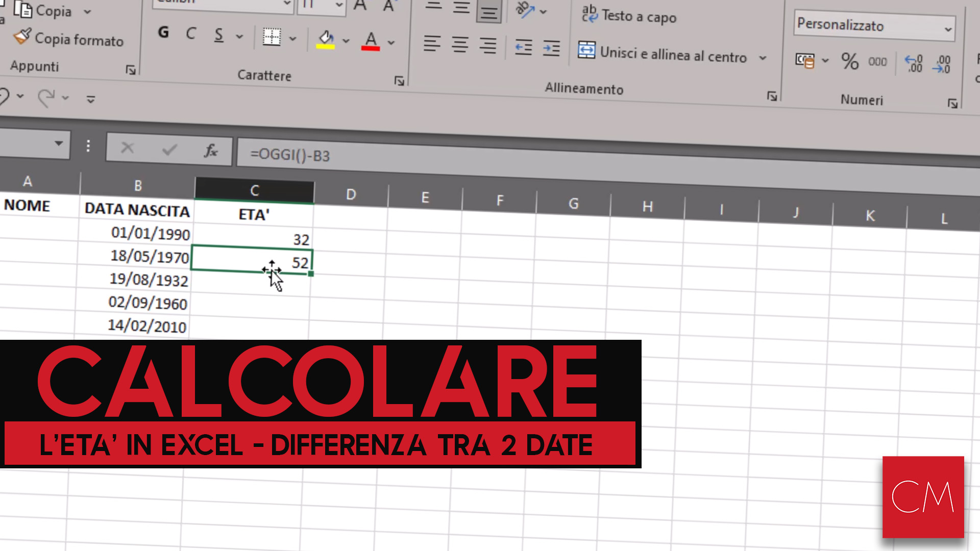Expand the Unisci e allinea al centro dropdown arrow
Screen dimensions: 980x551
point(763,58)
